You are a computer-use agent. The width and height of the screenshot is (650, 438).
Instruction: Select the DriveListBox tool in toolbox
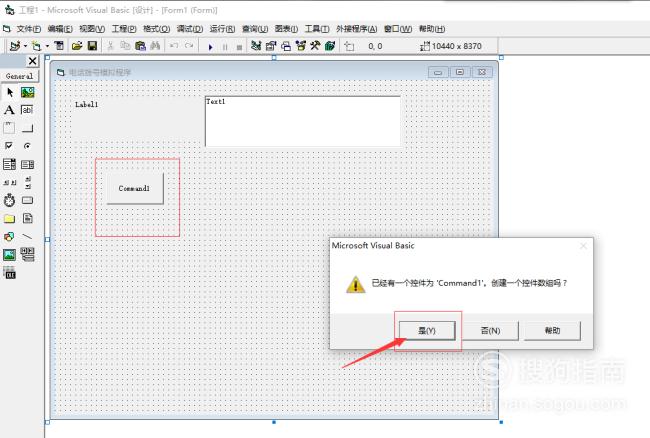[x=27, y=200]
